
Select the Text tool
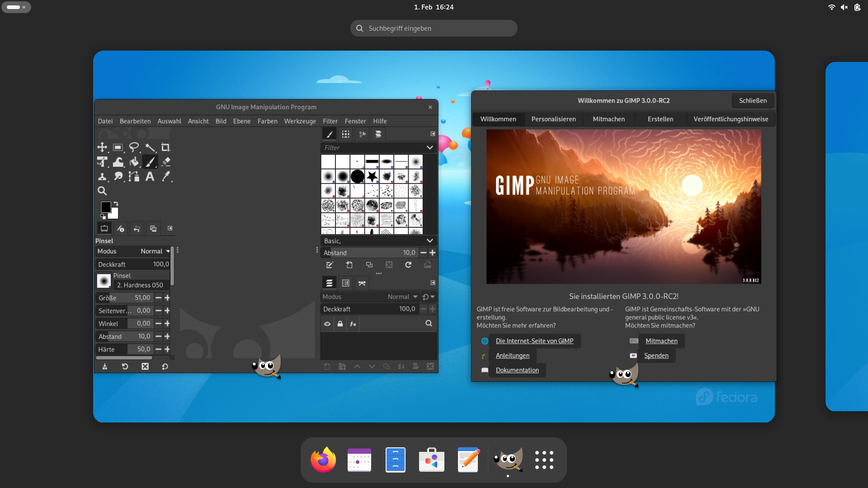[x=150, y=177]
